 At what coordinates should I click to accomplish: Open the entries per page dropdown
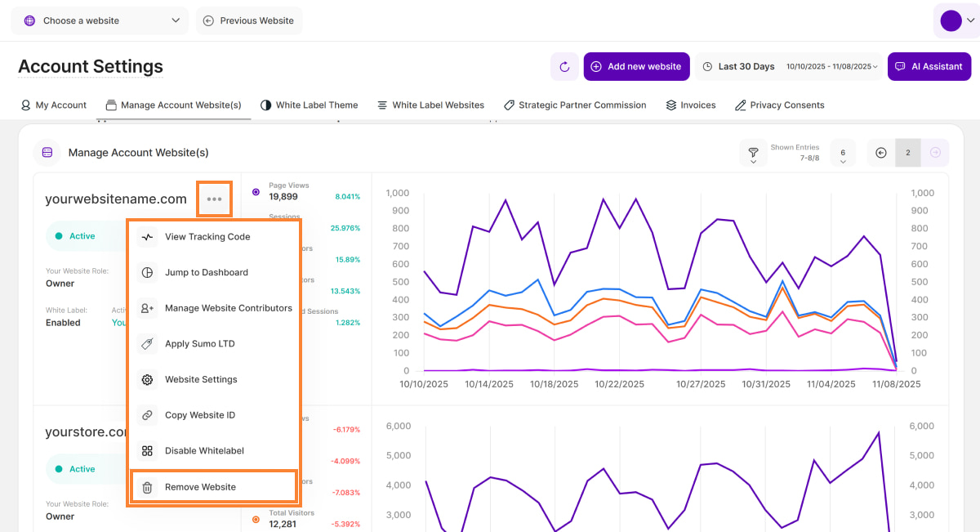pyautogui.click(x=842, y=153)
